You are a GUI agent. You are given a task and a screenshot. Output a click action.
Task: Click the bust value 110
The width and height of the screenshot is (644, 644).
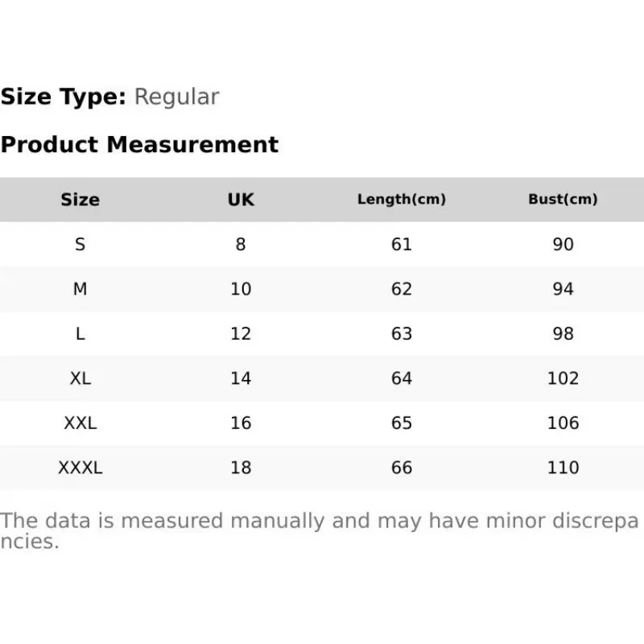click(563, 468)
